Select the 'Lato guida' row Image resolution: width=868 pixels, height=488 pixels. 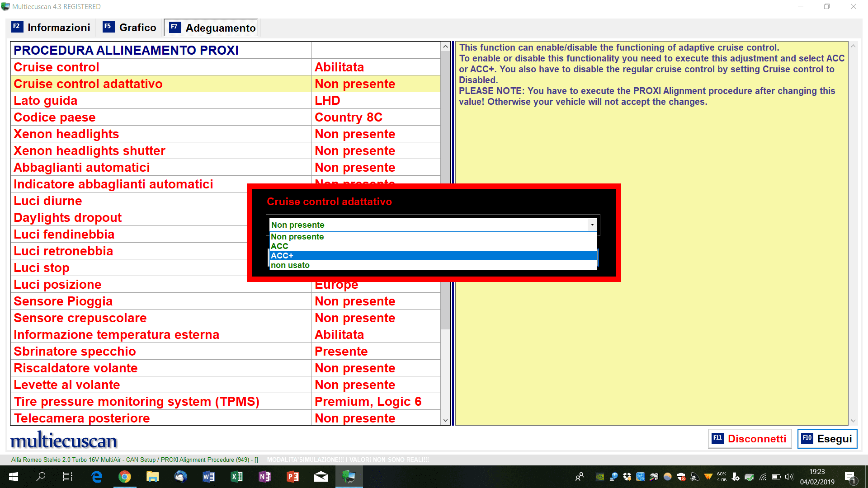click(x=226, y=100)
